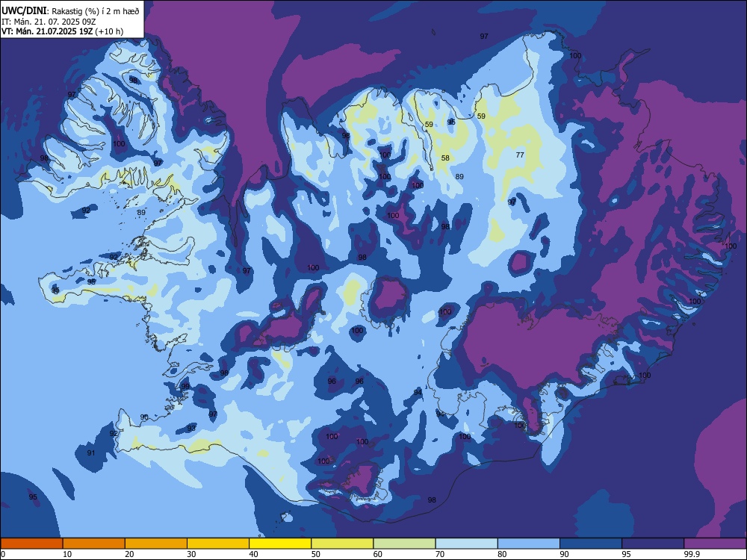Click the legend tick label 70
The image size is (747, 560).
[440, 554]
